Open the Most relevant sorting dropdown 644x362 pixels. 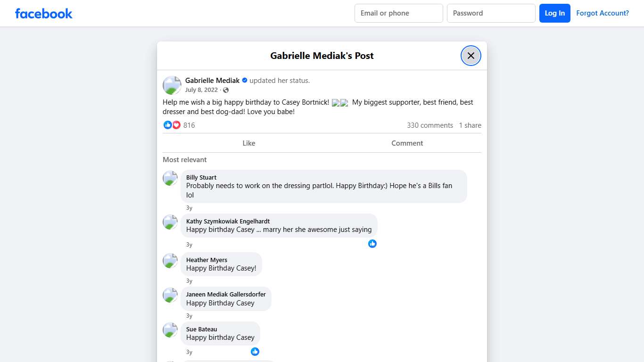184,160
